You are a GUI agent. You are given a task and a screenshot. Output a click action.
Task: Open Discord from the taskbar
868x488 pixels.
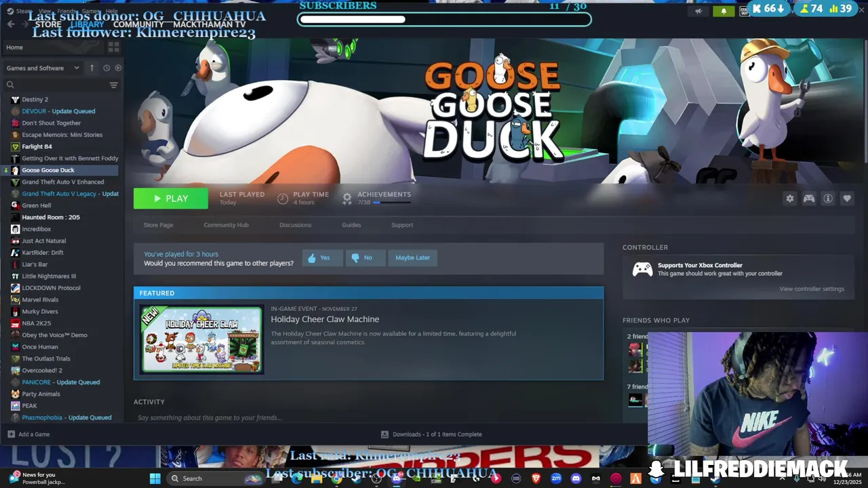(576, 479)
